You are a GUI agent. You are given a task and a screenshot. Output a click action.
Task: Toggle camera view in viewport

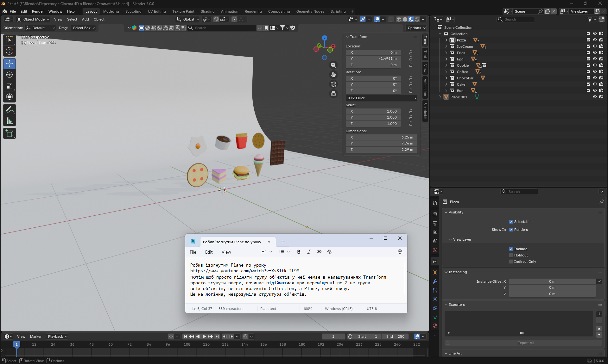(x=333, y=84)
